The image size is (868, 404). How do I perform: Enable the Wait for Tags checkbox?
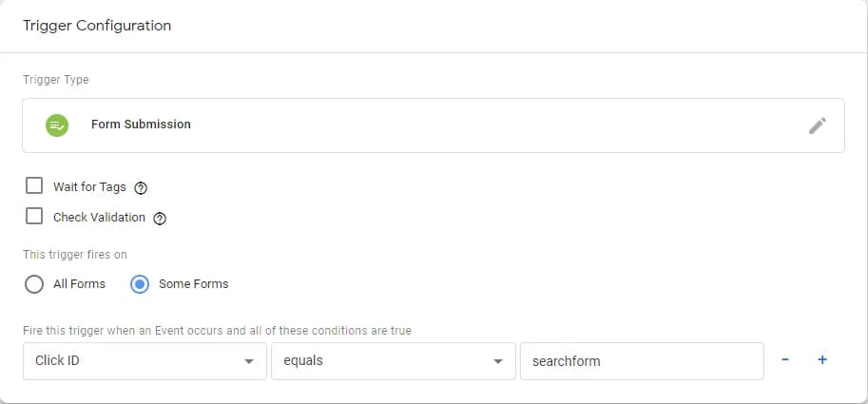[x=34, y=185]
